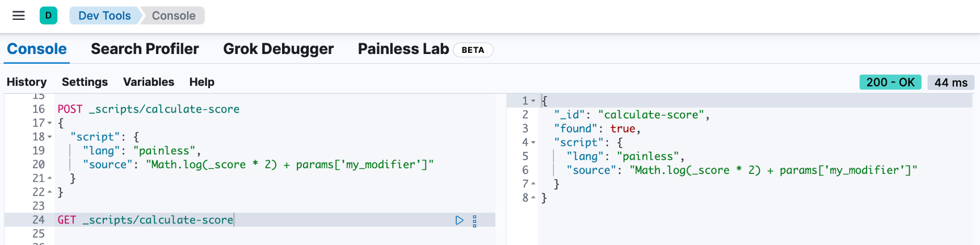Screen dimensions: 980x245
Task: Open the Painless Lab tab
Action: (x=403, y=49)
